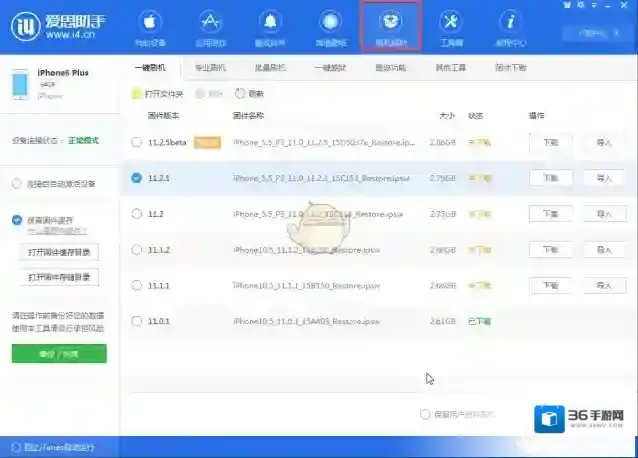Open the Toolbox wrench icon
The width and height of the screenshot is (638, 458).
[451, 22]
